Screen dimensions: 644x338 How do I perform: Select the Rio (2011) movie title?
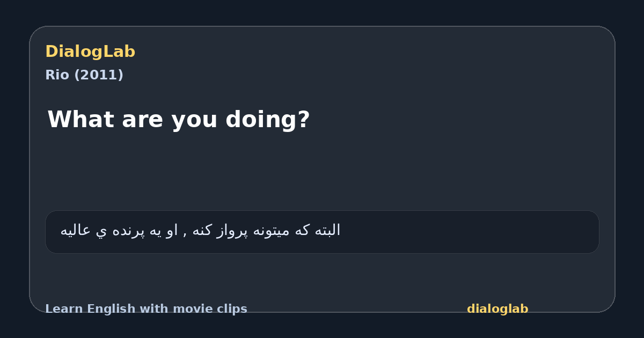click(84, 75)
